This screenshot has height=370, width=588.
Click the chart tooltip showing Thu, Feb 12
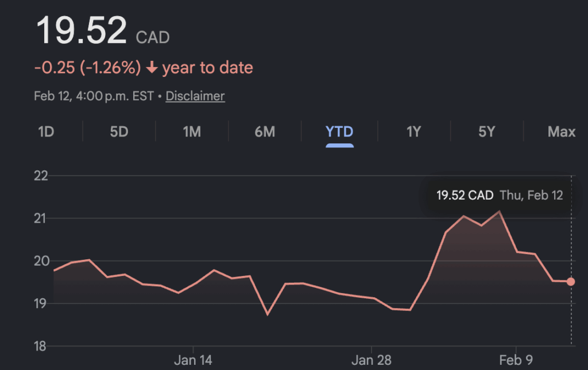point(499,195)
